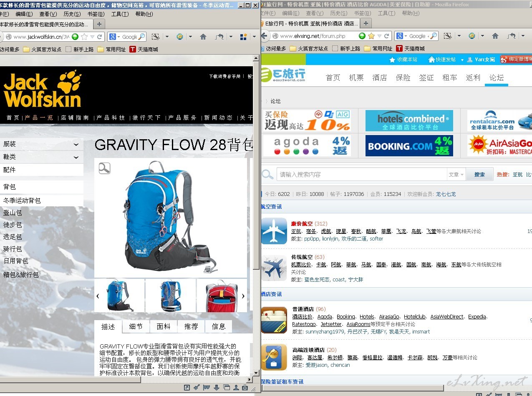Reload the elvxing.net forum page

(x=387, y=36)
